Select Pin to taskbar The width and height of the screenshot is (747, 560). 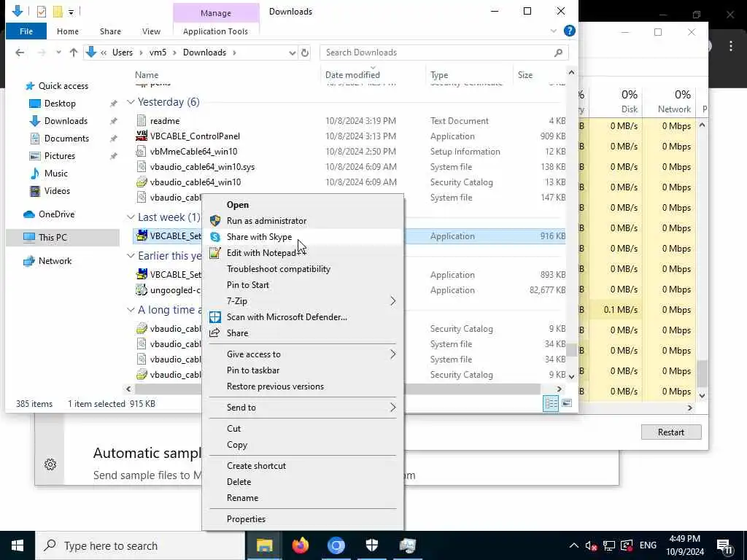253,370
